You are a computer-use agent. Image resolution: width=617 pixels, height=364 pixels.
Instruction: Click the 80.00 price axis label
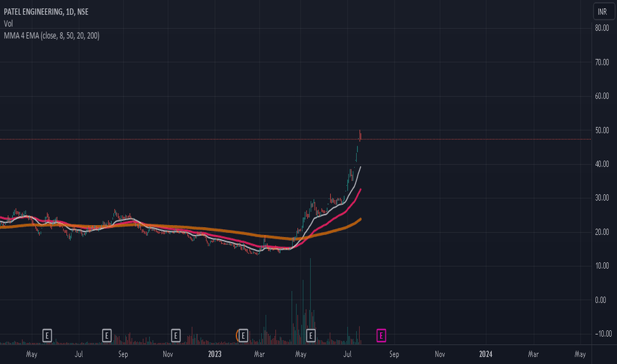(602, 28)
